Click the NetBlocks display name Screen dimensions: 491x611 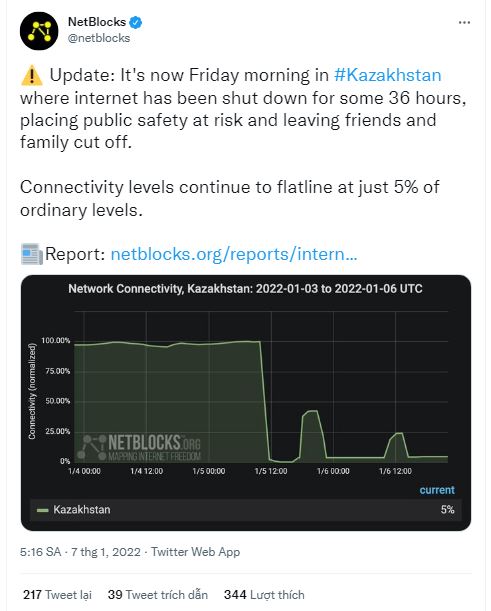point(97,22)
